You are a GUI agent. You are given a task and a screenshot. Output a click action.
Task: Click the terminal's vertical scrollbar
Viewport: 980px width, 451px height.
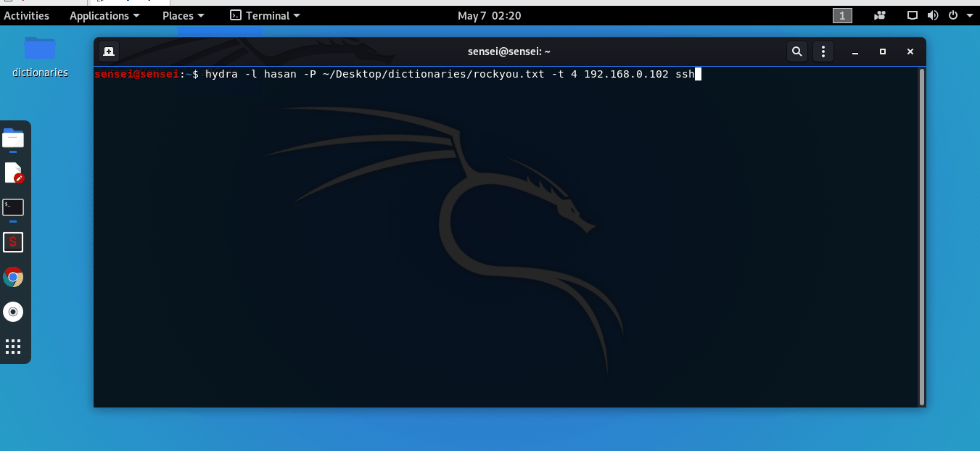click(922, 236)
